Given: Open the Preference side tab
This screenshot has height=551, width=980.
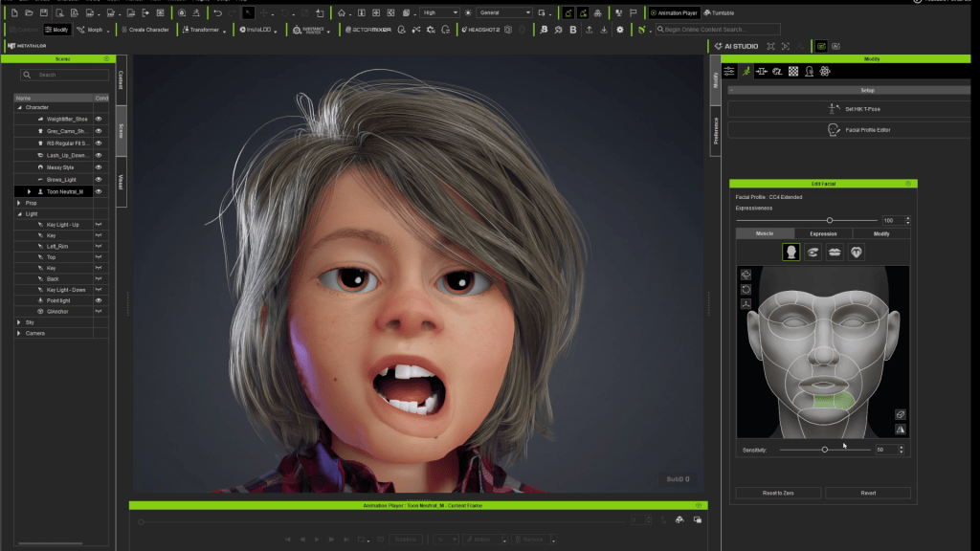Looking at the screenshot, I should (x=716, y=131).
